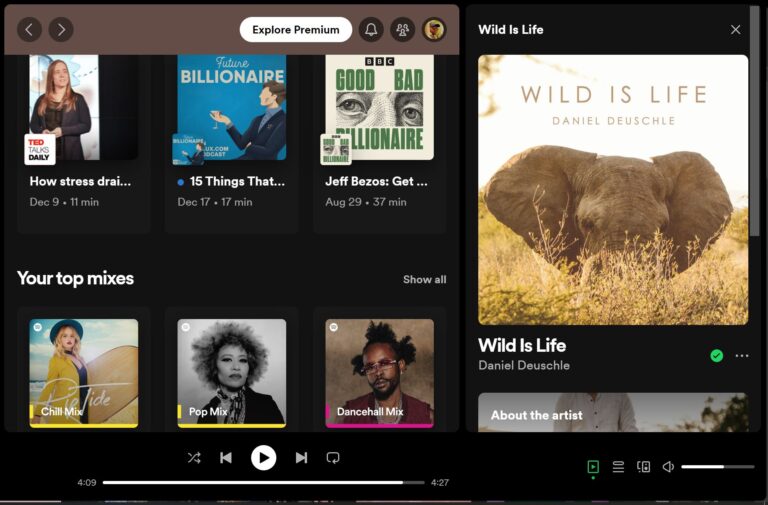768x505 pixels.
Task: Open more options for Wild Is Life
Action: [x=741, y=355]
